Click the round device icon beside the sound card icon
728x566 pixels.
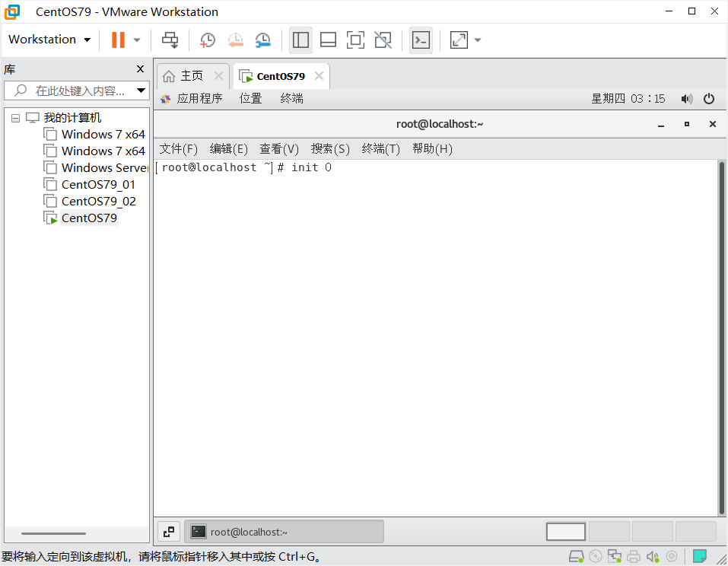pos(672,556)
